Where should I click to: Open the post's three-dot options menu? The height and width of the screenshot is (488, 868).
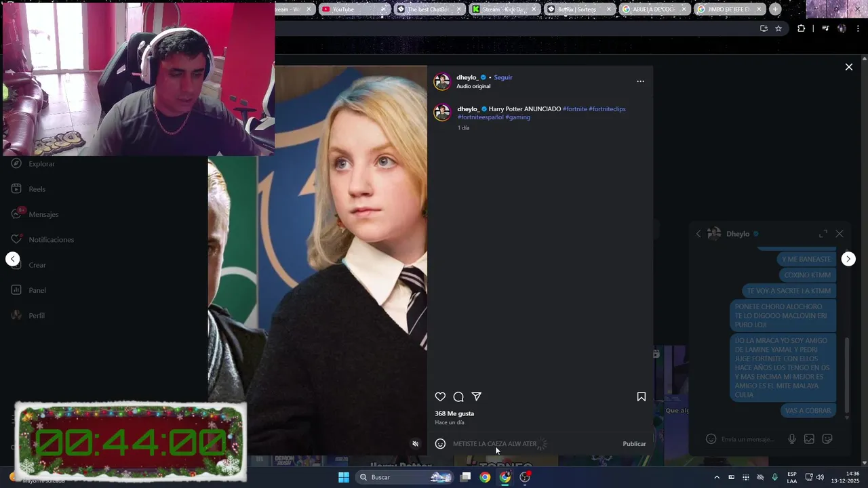point(640,81)
